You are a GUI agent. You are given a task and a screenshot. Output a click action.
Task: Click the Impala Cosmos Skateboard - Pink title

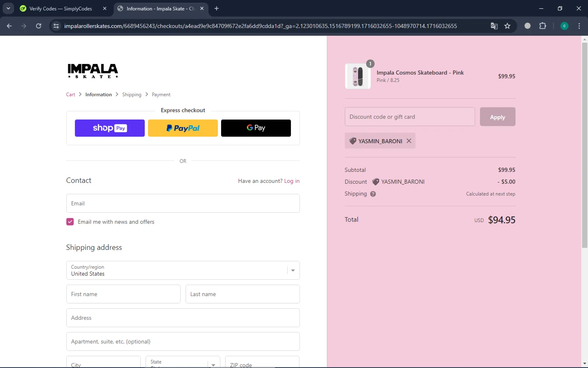pyautogui.click(x=420, y=73)
